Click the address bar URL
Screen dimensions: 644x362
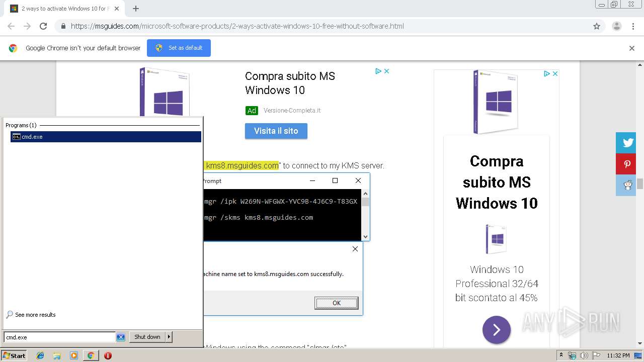pos(237,26)
